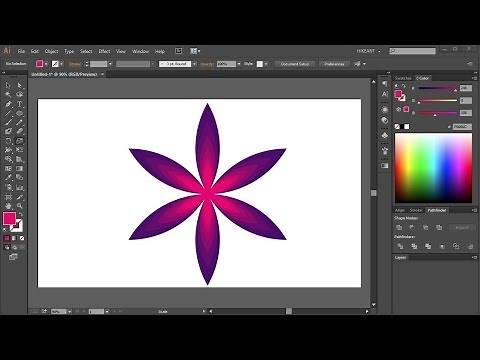The width and height of the screenshot is (480, 360).
Task: Change screen mode at toolbox bottom
Action: point(13,257)
